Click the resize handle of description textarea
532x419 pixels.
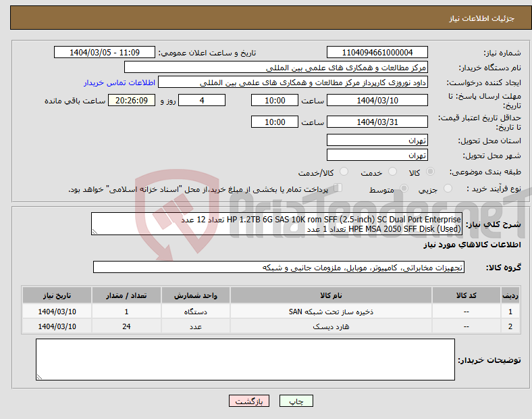95,232
